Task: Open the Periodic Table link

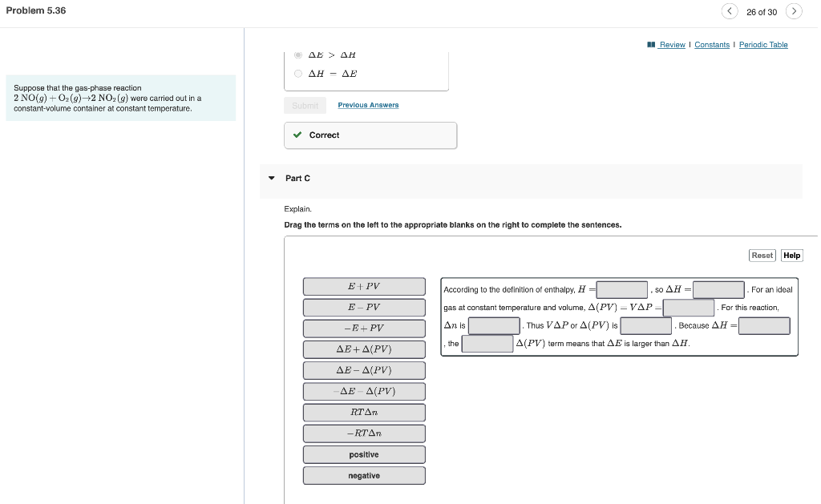Action: (762, 44)
